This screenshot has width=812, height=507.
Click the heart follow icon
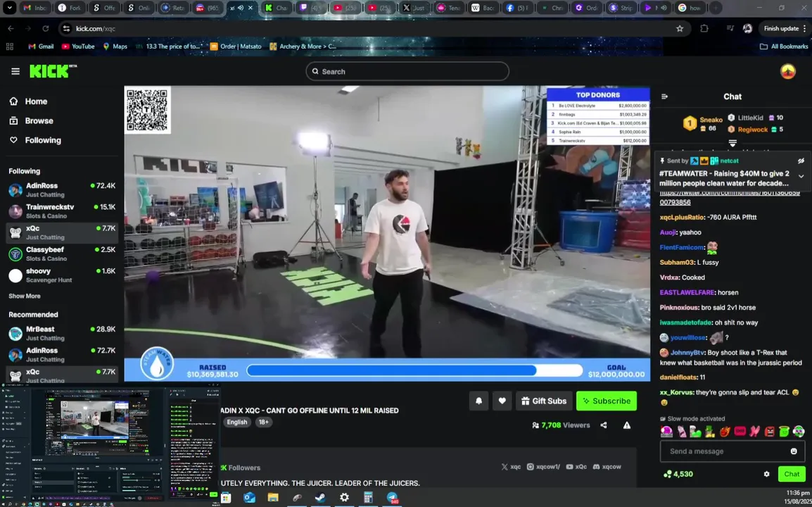click(502, 401)
